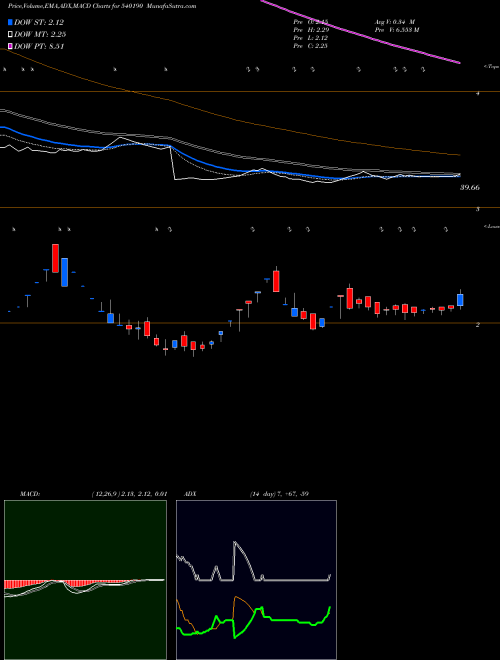Click the blue DOW ST legend swatch
This screenshot has width=500, height=660.
pyautogui.click(x=11, y=23)
